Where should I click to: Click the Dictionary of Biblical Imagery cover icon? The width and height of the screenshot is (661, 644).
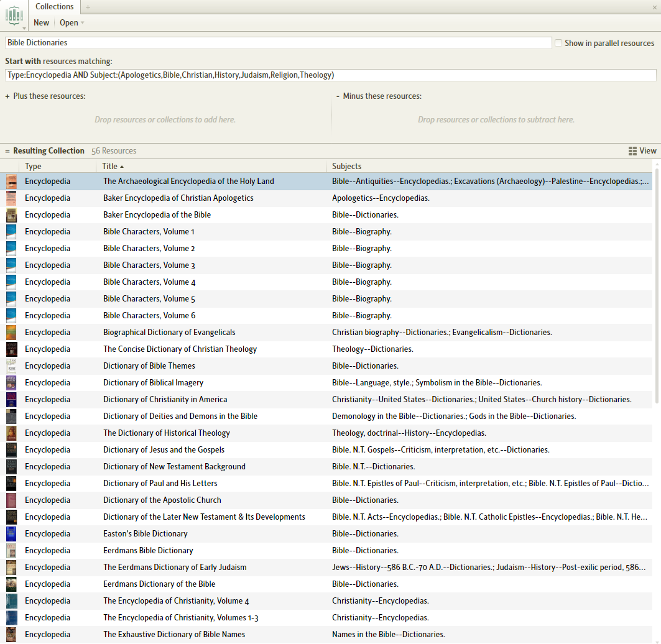(11, 383)
